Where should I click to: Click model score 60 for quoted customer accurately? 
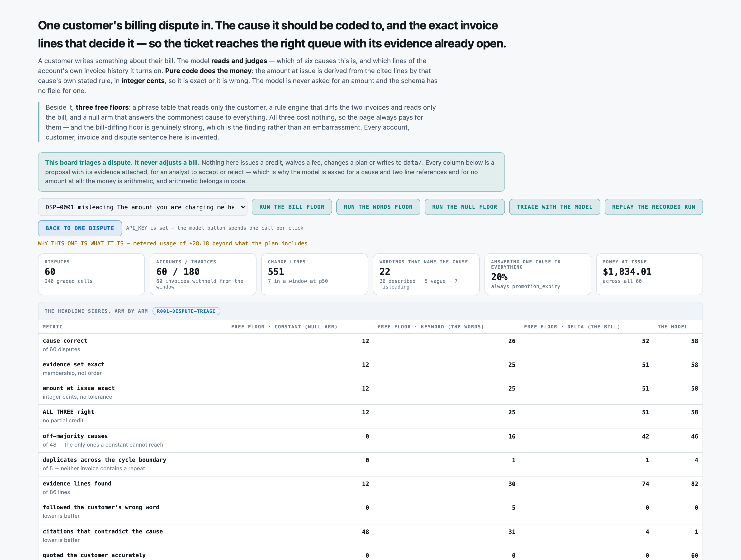695,556
